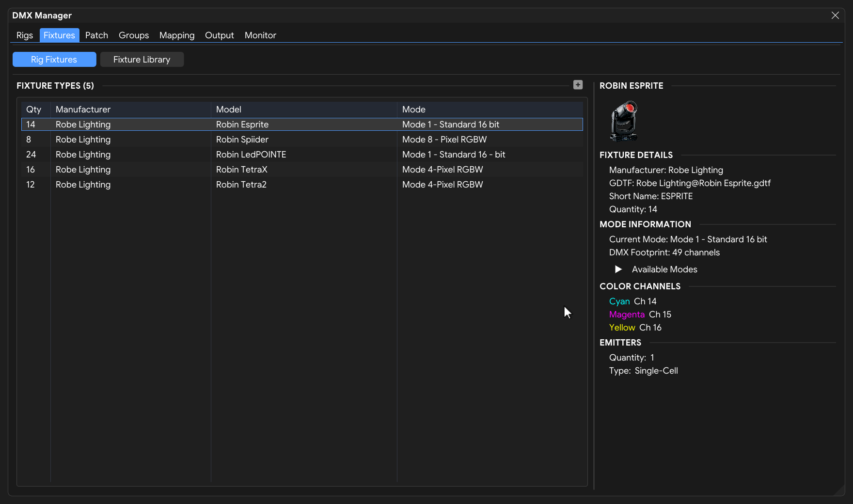The image size is (853, 504).
Task: Click quantity 24 in the LedPOINTE row
Action: pyautogui.click(x=31, y=155)
